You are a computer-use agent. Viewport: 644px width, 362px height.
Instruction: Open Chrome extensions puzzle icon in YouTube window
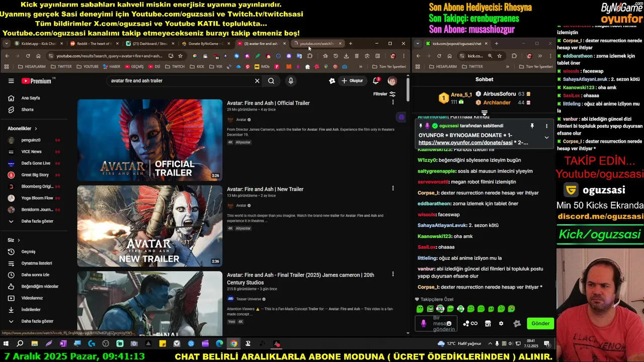[309, 56]
